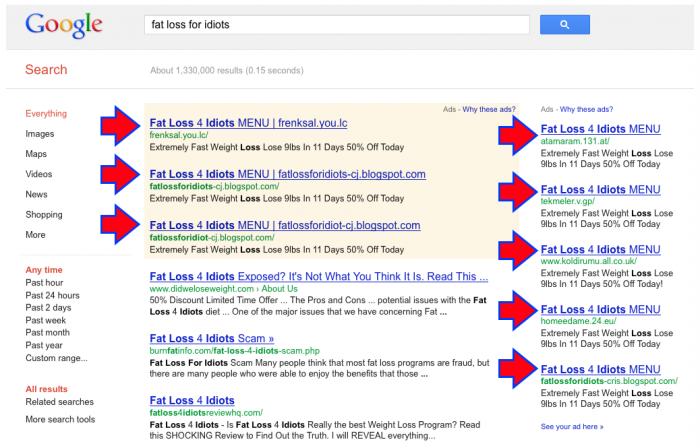
Task: Select News in the sidebar
Action: pyautogui.click(x=36, y=195)
